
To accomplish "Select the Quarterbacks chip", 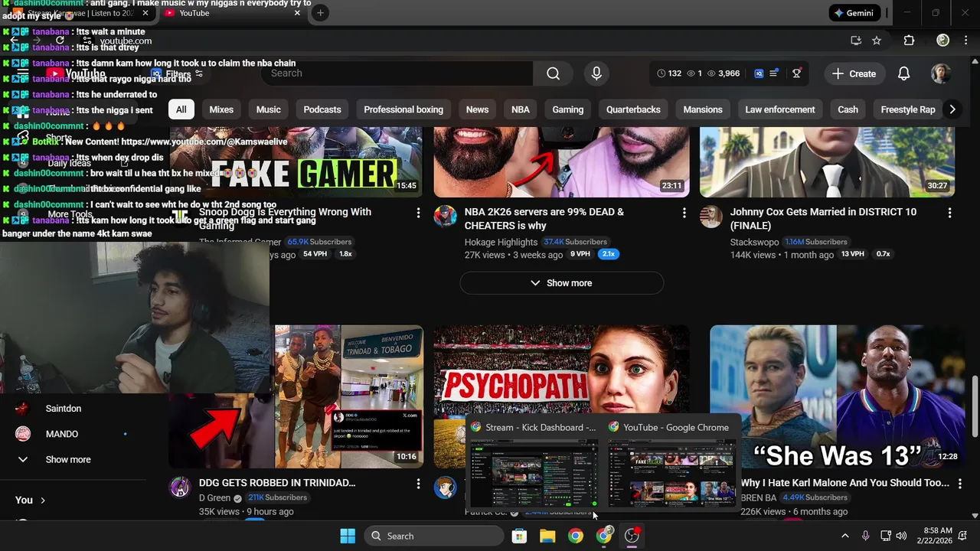I will click(x=633, y=109).
